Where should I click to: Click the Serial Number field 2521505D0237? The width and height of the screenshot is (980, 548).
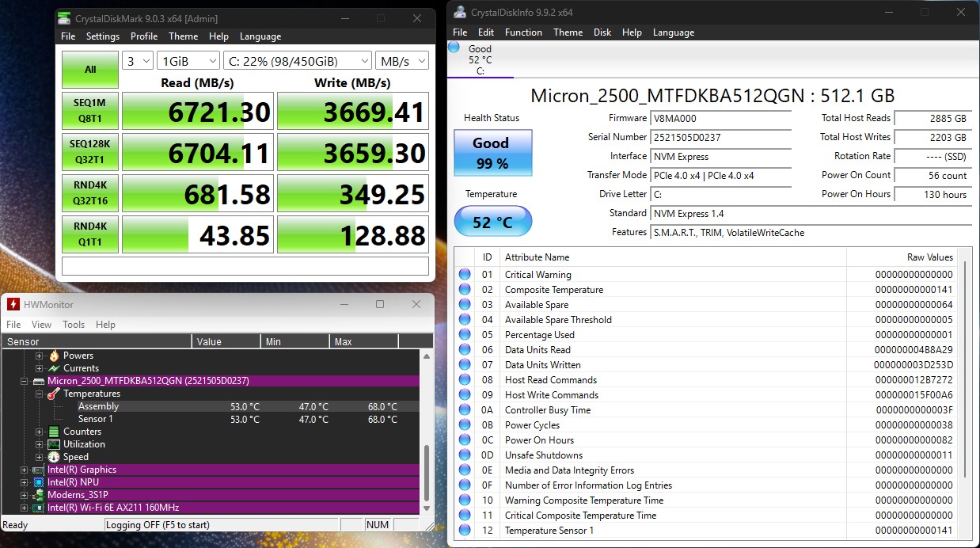point(720,138)
